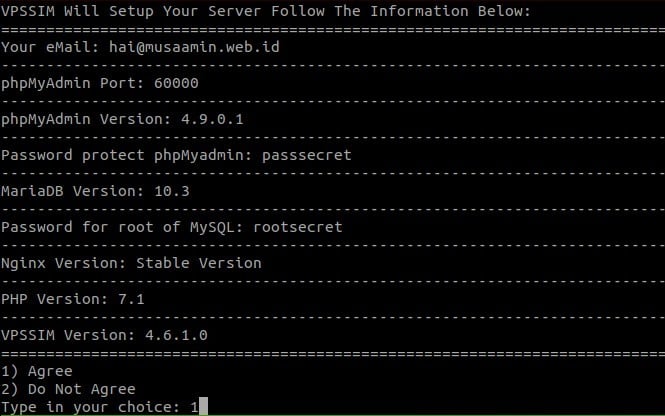
Task: Click the password value passsecret
Action: pos(307,155)
